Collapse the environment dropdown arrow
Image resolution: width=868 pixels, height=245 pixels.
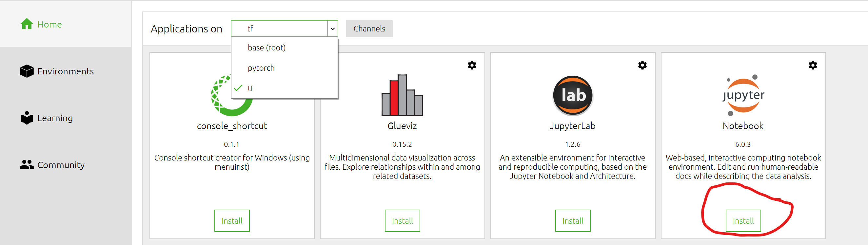[x=333, y=28]
